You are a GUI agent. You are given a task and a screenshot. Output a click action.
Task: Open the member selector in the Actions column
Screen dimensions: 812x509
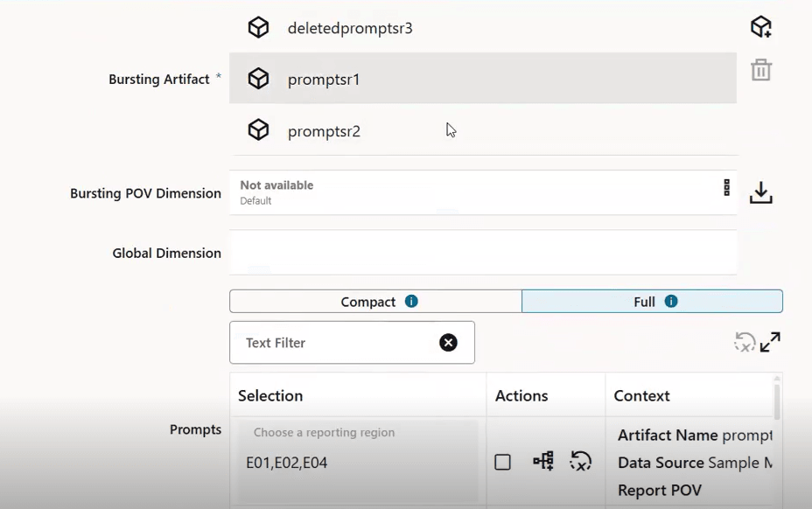543,461
